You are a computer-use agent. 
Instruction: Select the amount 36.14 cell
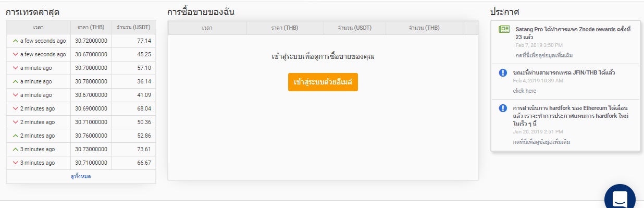click(x=134, y=81)
